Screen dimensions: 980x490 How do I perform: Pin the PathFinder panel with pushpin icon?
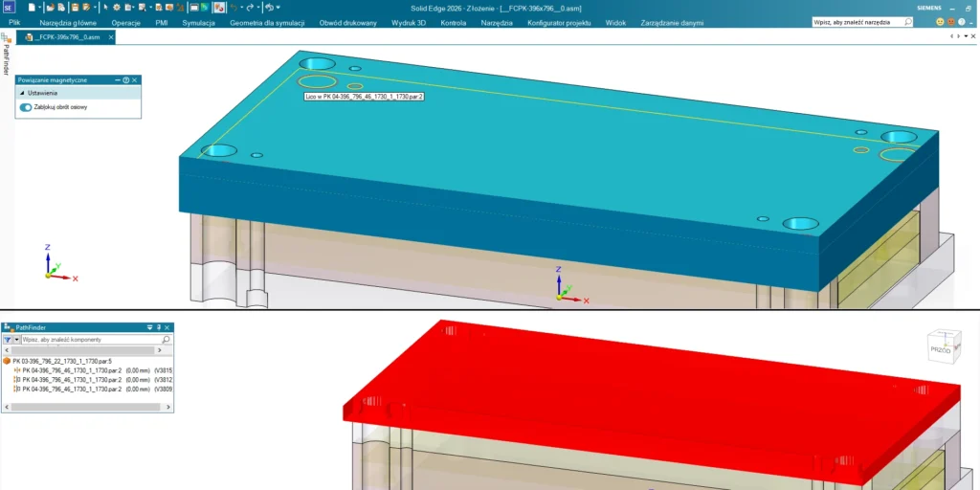pos(159,327)
